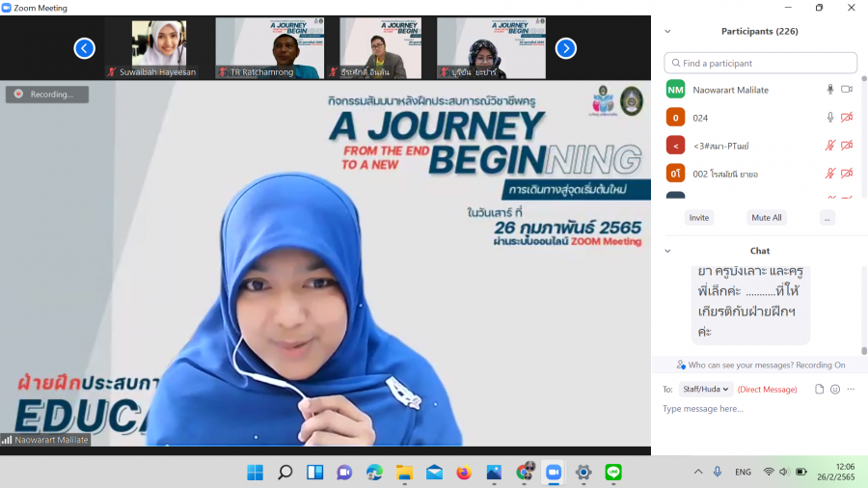868x488 pixels.
Task: Open LINE app from the taskbar
Action: click(x=613, y=472)
